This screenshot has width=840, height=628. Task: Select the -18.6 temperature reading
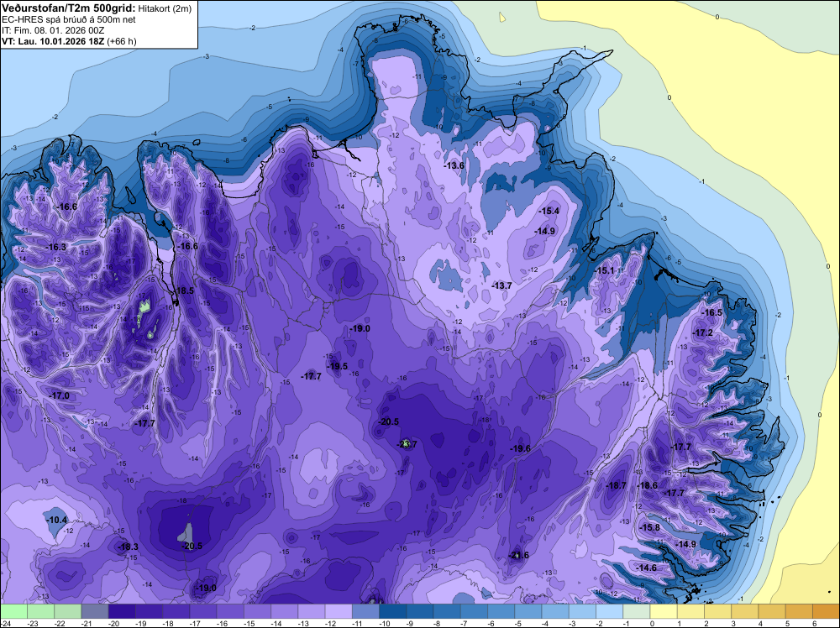click(x=647, y=485)
